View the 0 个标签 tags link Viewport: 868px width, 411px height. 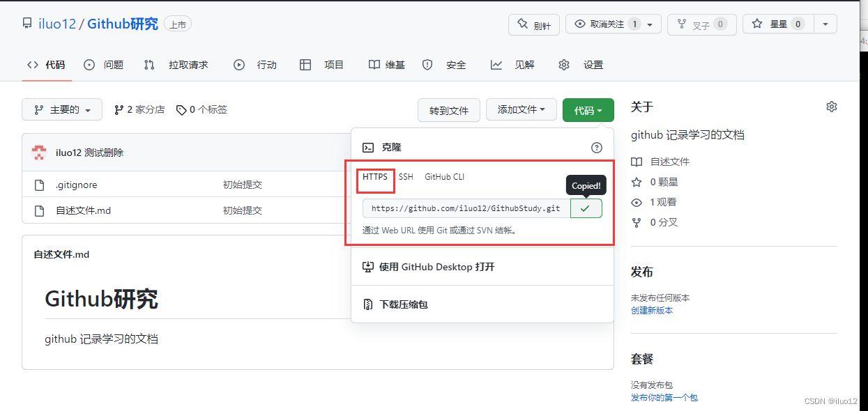coord(201,109)
